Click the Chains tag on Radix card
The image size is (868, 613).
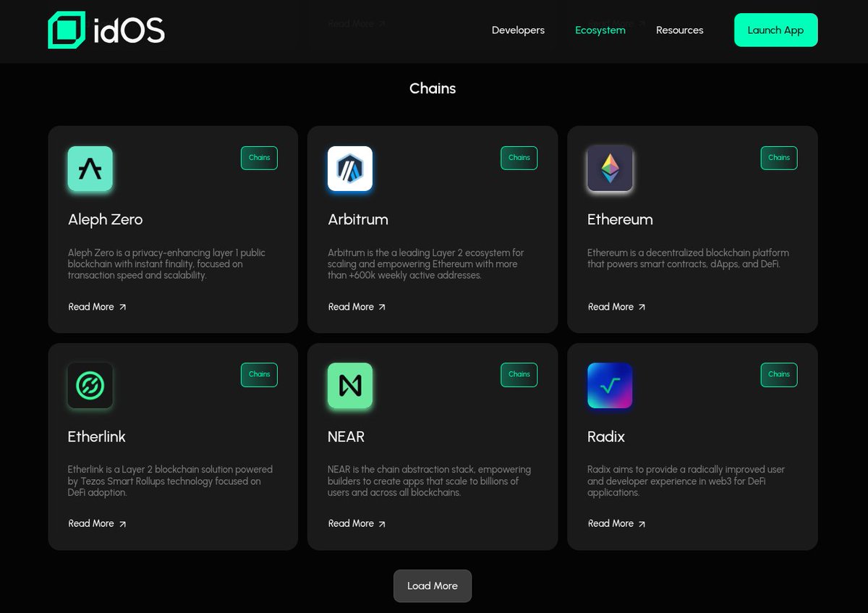click(779, 375)
